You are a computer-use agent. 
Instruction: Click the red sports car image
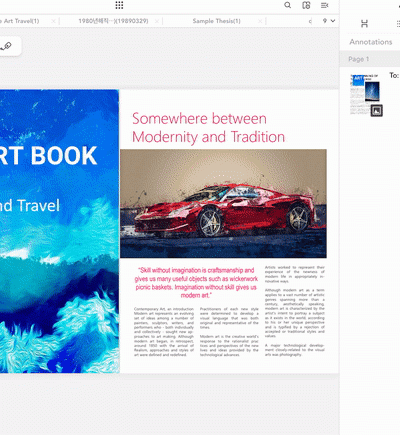tap(223, 204)
